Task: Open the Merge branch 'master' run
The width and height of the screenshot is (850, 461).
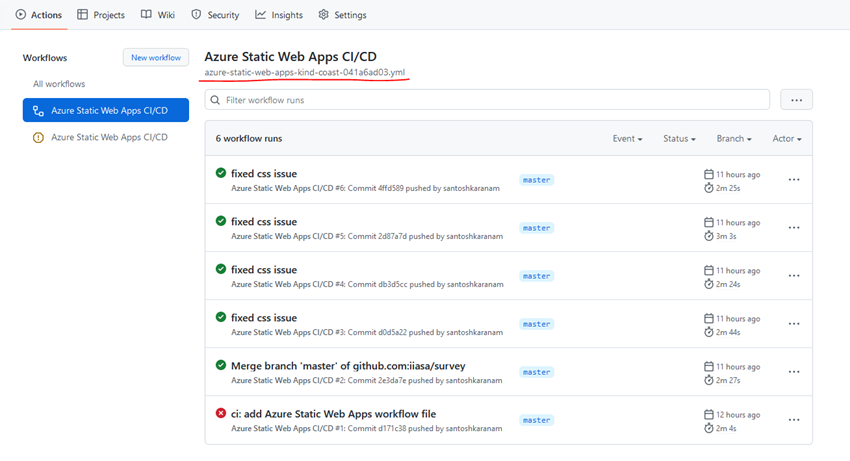Action: (x=348, y=366)
